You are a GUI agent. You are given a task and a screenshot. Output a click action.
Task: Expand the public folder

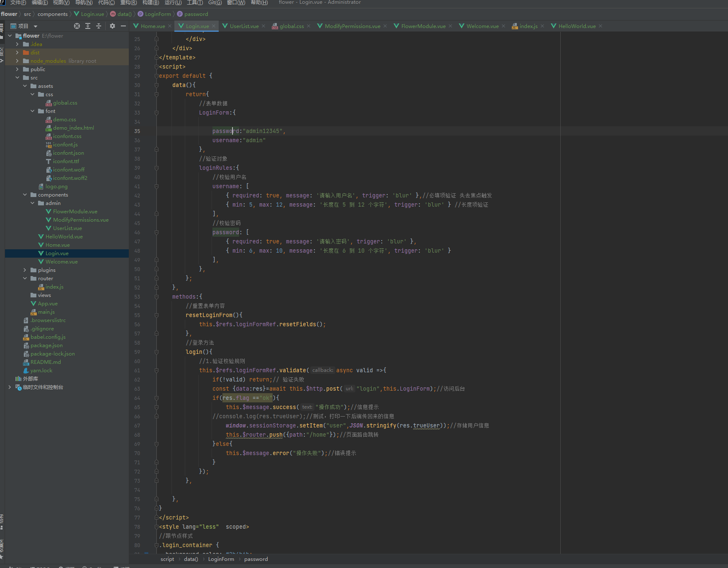pos(17,69)
